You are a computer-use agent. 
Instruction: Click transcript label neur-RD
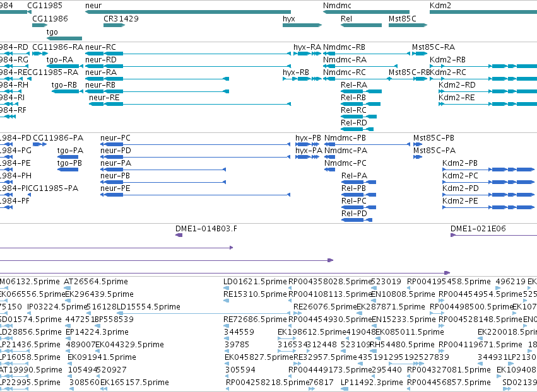click(x=101, y=60)
